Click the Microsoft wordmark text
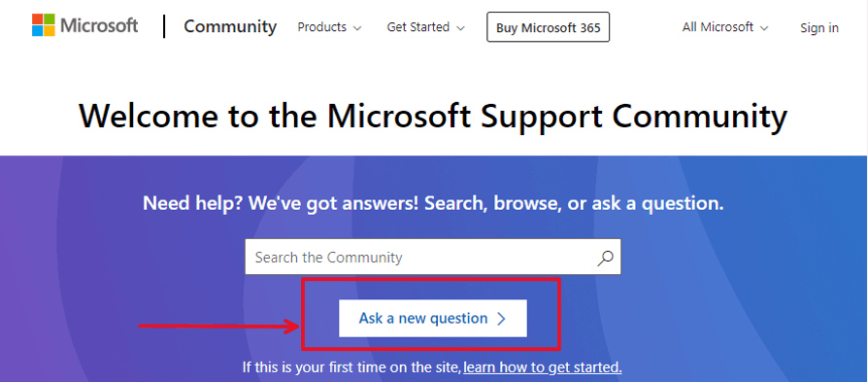 coord(99,26)
